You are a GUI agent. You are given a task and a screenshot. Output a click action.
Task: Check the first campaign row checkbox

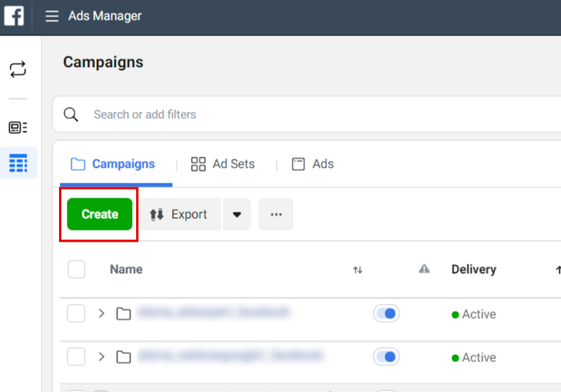point(76,313)
